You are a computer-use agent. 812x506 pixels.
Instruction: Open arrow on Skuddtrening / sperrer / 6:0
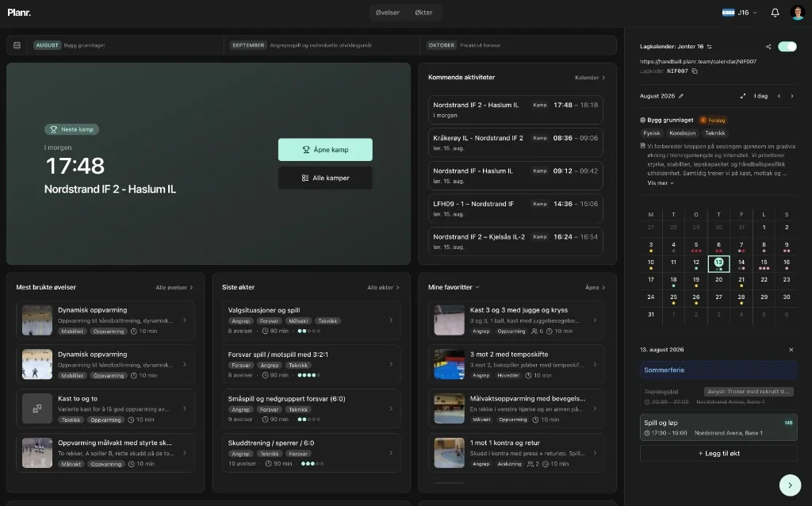[390, 453]
